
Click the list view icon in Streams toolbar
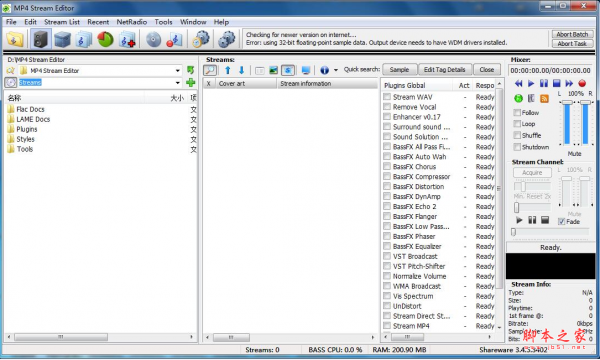[259, 70]
